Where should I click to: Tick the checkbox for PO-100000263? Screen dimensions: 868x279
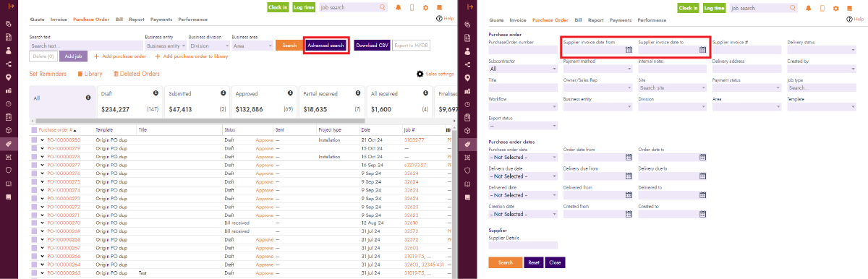point(34,273)
